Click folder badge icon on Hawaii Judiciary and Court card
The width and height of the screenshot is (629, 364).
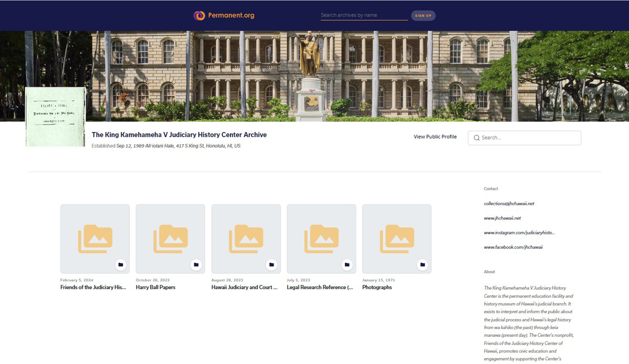click(271, 264)
